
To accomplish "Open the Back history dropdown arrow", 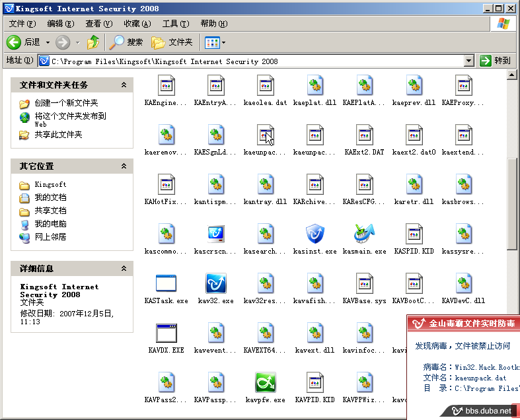I will coord(48,42).
